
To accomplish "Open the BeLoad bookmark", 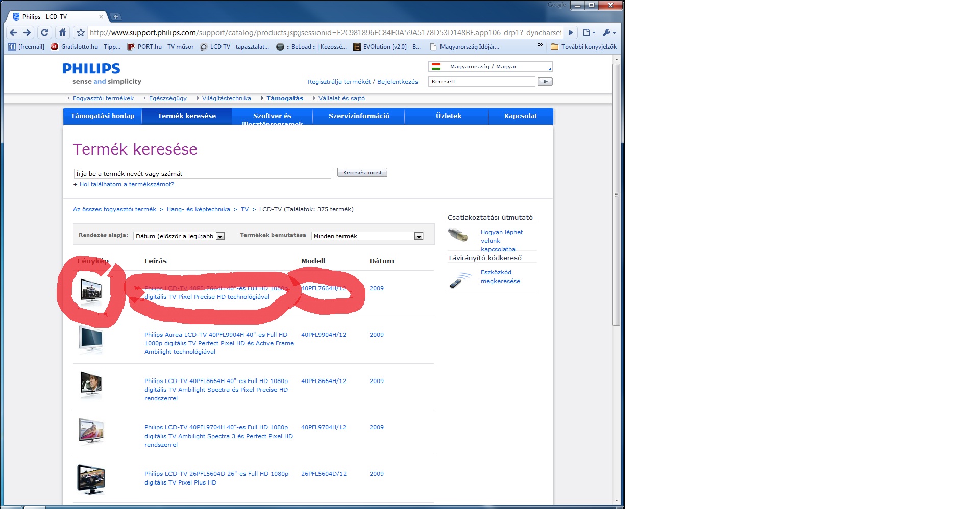I will 311,47.
